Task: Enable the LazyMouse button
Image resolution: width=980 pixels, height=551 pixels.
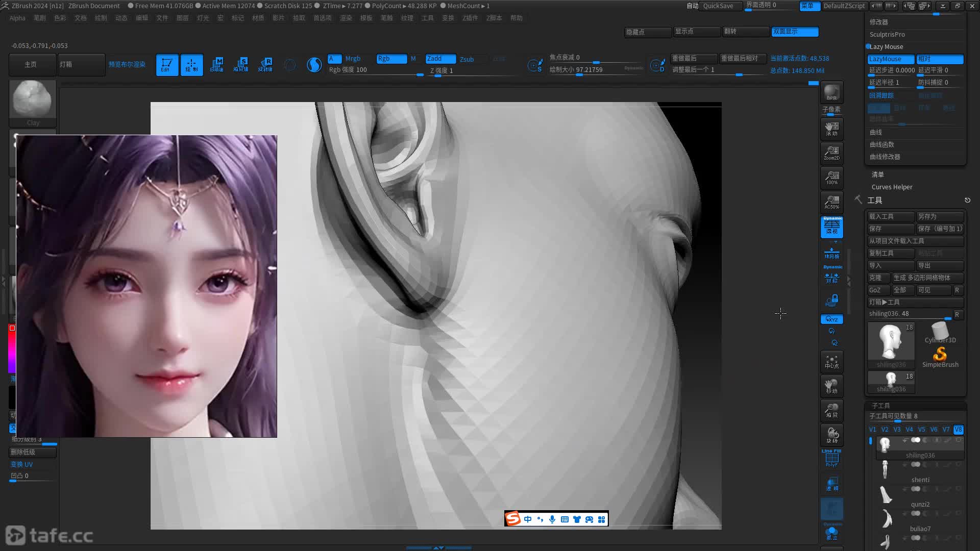Action: [x=891, y=59]
